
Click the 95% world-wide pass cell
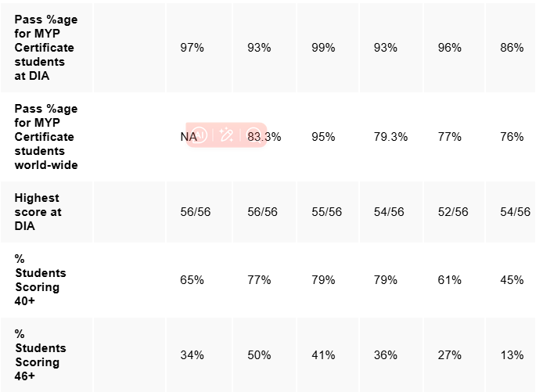323,137
